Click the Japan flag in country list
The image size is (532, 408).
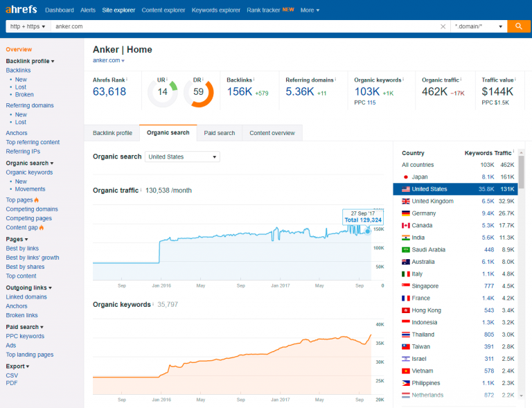pos(406,177)
